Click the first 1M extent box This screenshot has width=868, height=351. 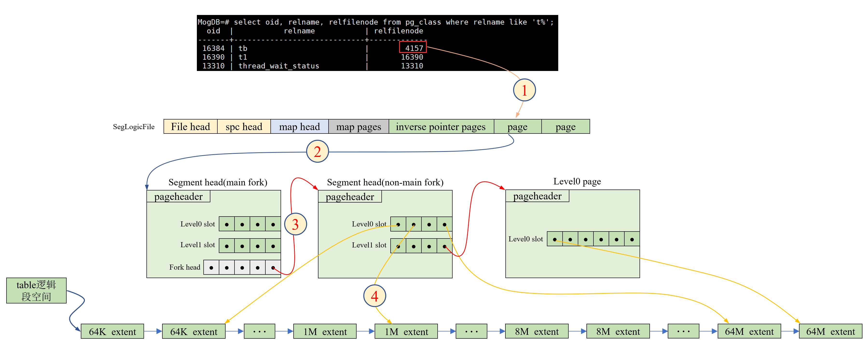325,331
